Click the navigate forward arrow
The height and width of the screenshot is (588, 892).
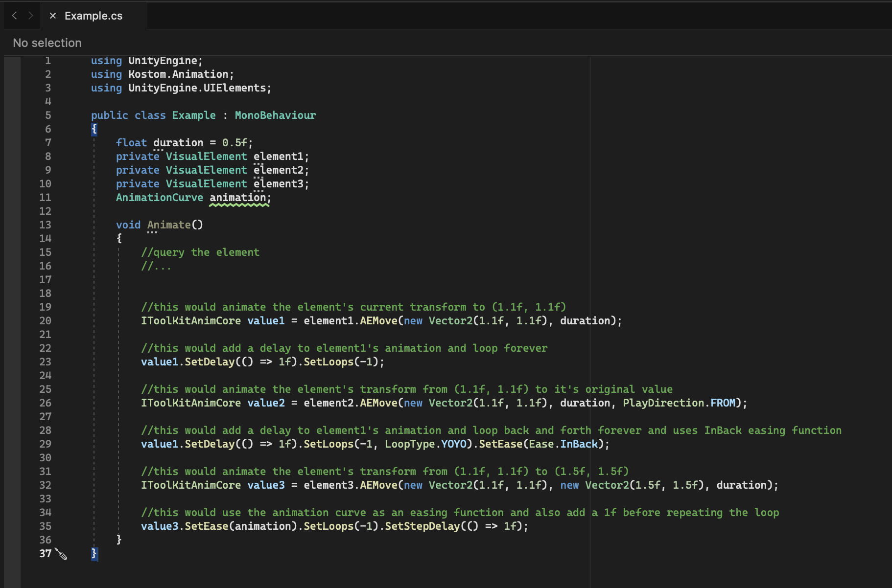click(x=30, y=16)
